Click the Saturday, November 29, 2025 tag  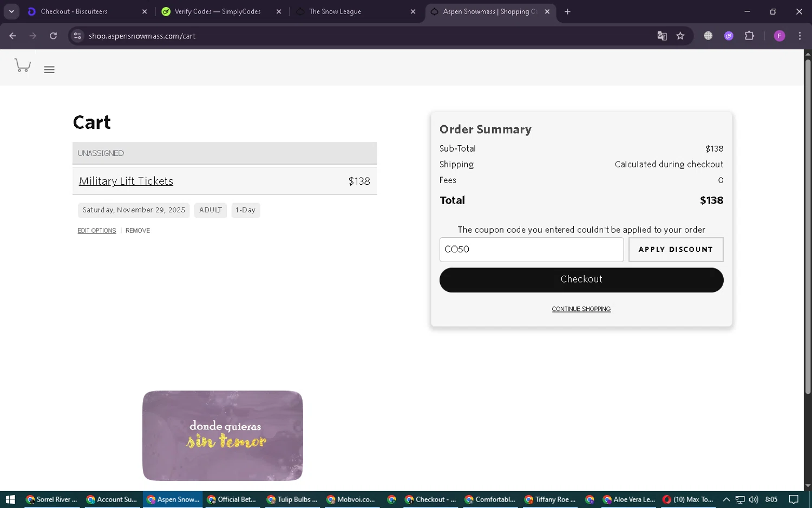[x=134, y=210]
